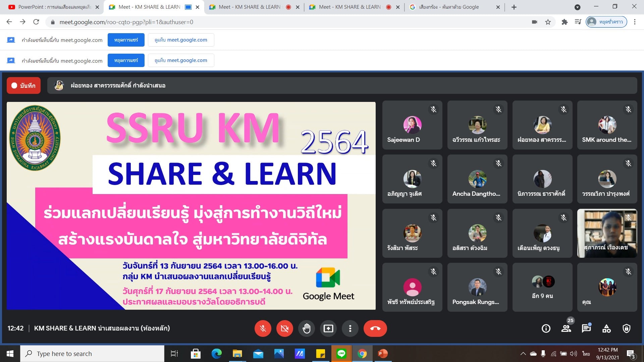This screenshot has height=362, width=644.
Task: Expand the tab search dropdown arrow
Action: [577, 7]
